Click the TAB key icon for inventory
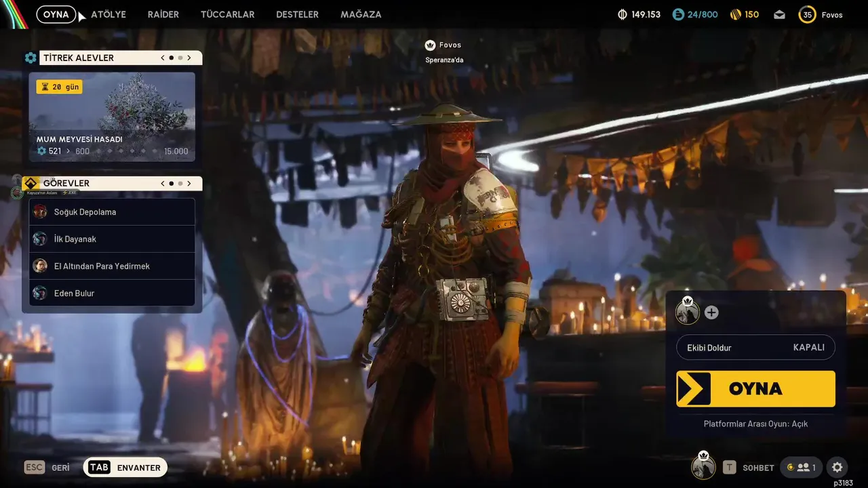The width and height of the screenshot is (868, 488). pyautogui.click(x=99, y=467)
